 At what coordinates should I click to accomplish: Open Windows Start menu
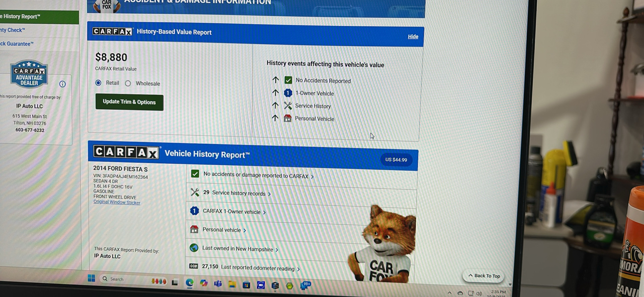[91, 278]
